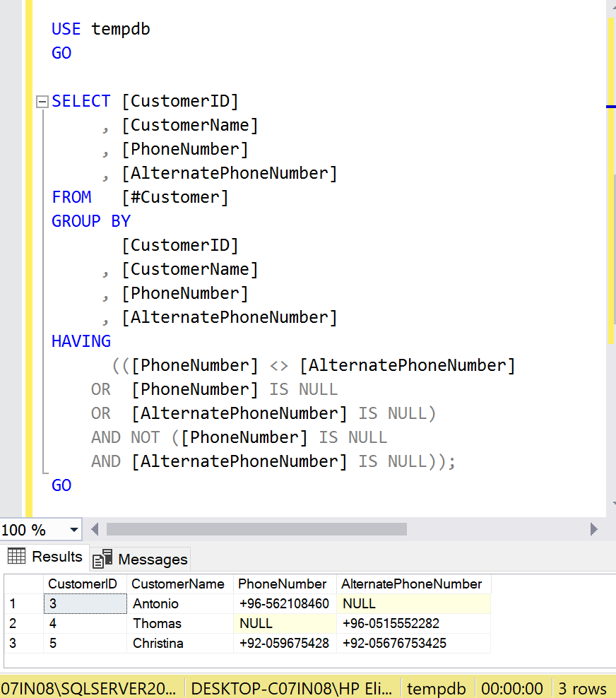Select the CustomerName column header
The width and height of the screenshot is (616, 698).
[x=179, y=584]
